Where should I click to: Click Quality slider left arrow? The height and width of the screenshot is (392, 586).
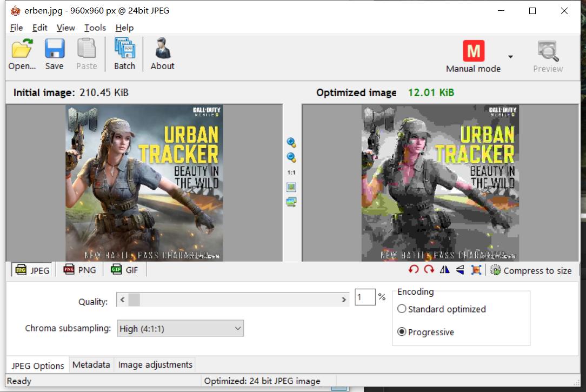[x=122, y=300]
